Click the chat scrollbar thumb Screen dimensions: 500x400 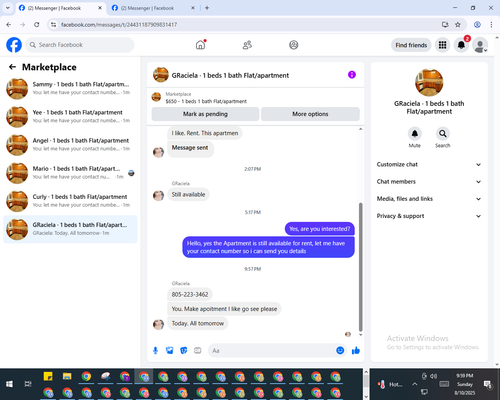tap(360, 267)
